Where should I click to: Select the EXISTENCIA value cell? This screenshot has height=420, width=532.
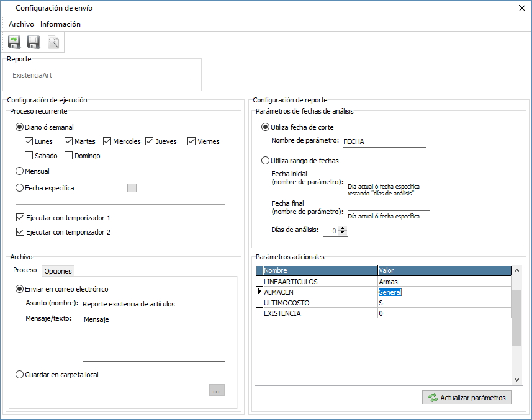pyautogui.click(x=443, y=314)
